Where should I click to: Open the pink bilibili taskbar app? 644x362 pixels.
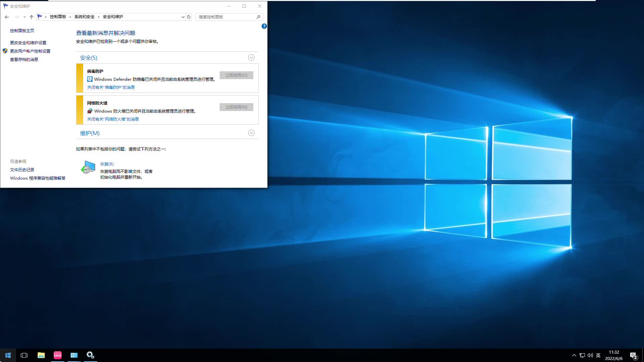click(x=58, y=355)
